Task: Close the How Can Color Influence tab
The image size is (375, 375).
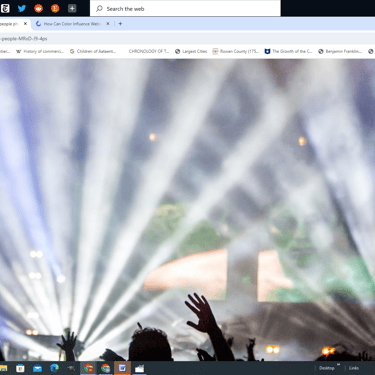Action: click(x=108, y=24)
